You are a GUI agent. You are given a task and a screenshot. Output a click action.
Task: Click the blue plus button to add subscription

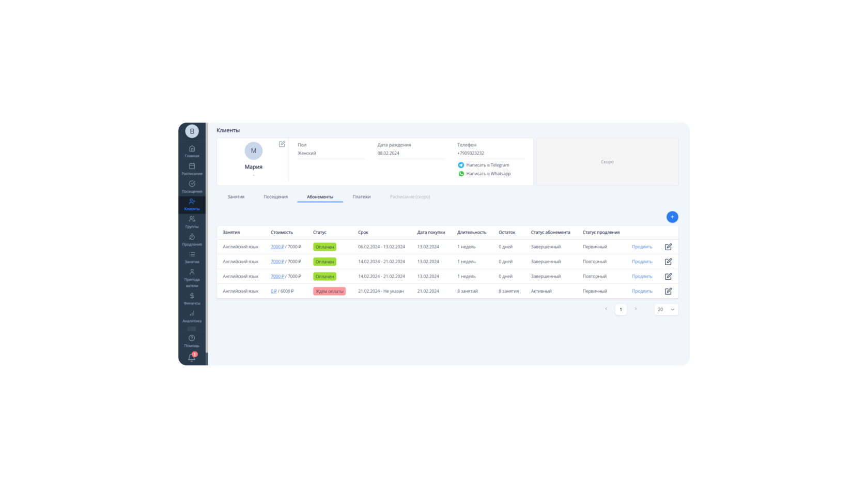pyautogui.click(x=672, y=217)
